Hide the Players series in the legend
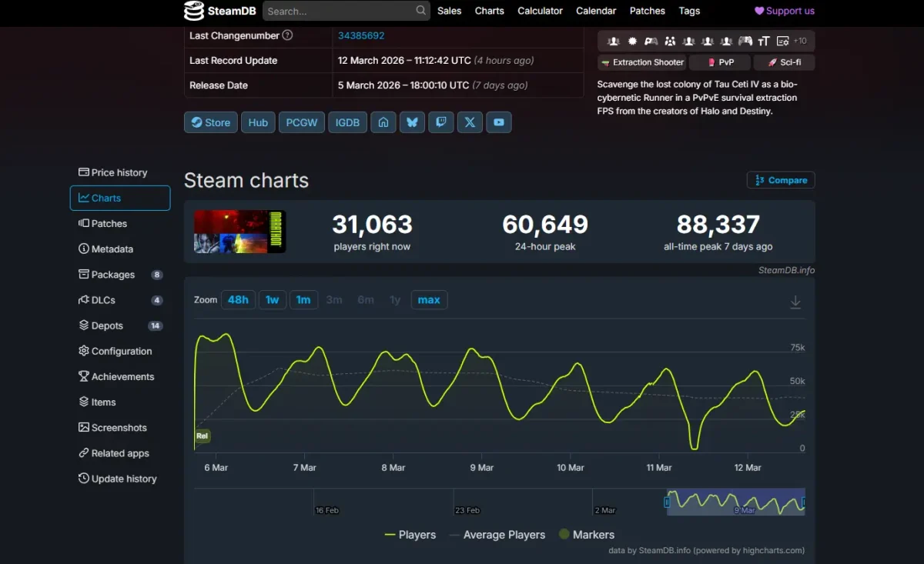 pyautogui.click(x=415, y=534)
